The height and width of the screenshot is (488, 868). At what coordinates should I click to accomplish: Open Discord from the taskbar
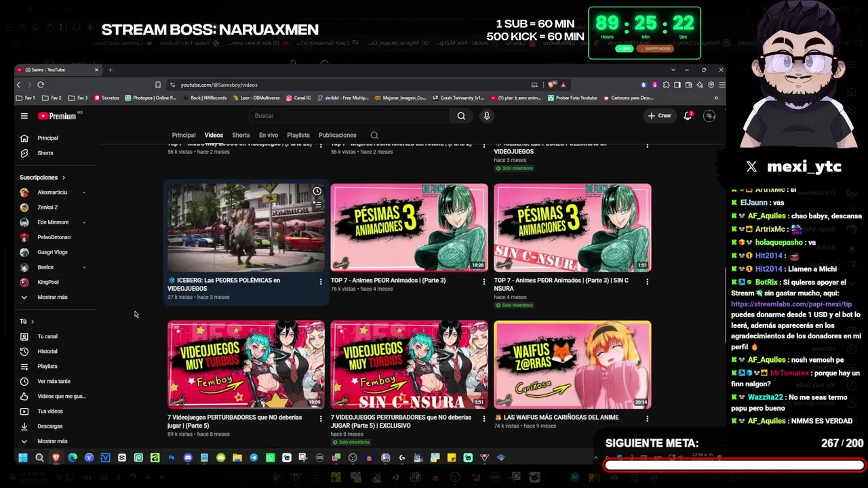click(188, 457)
